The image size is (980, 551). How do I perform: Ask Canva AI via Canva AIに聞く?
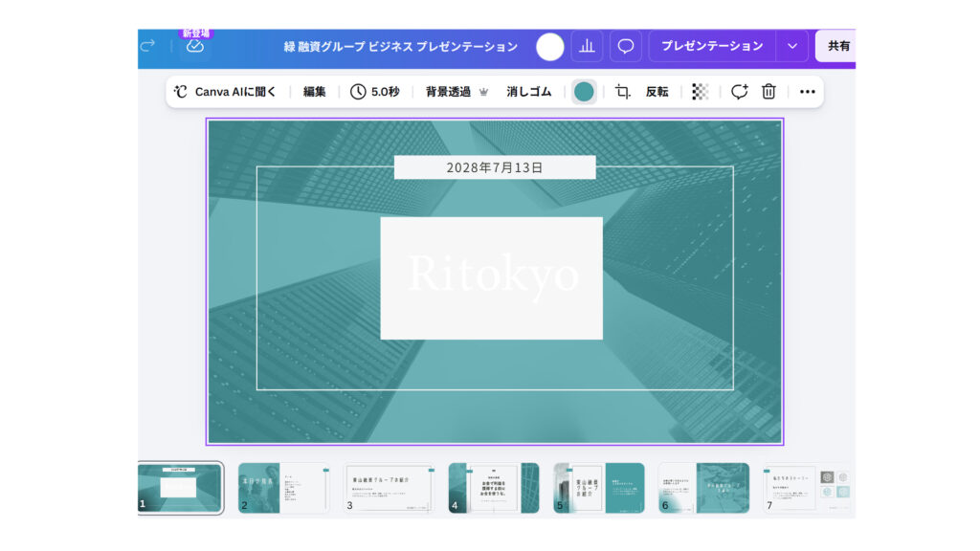(224, 92)
